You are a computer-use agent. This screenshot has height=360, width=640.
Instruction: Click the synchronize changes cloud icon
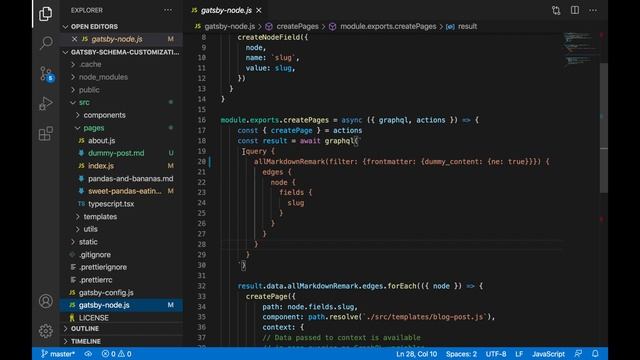[88, 354]
